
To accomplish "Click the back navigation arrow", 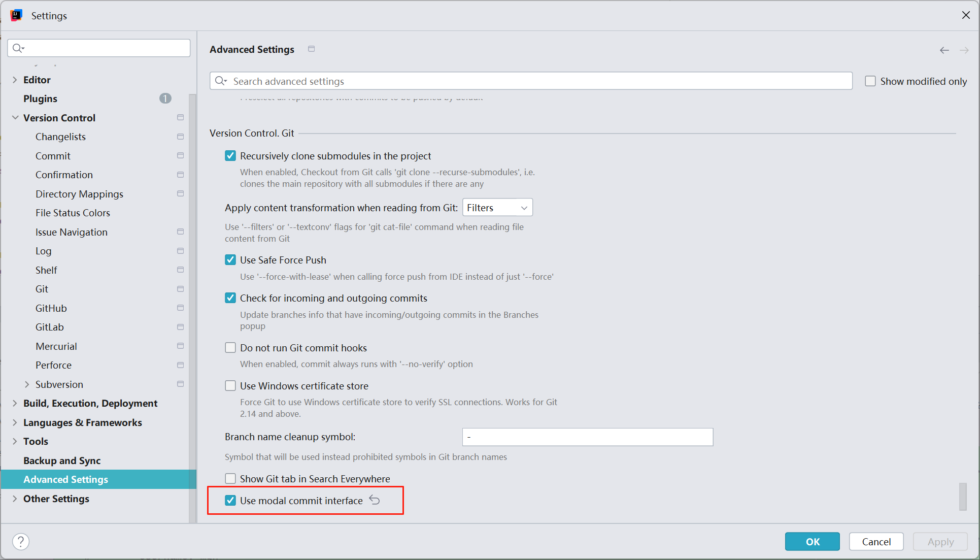I will click(x=944, y=50).
